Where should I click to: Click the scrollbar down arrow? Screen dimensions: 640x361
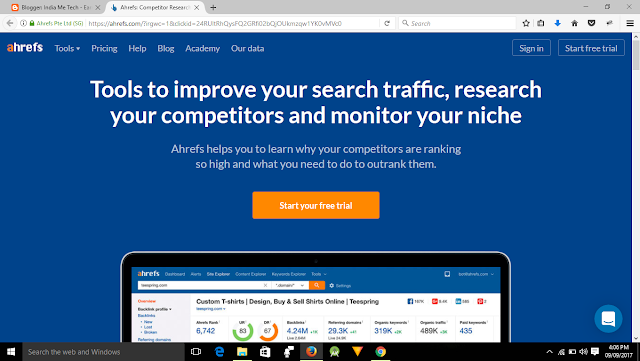coord(636,339)
